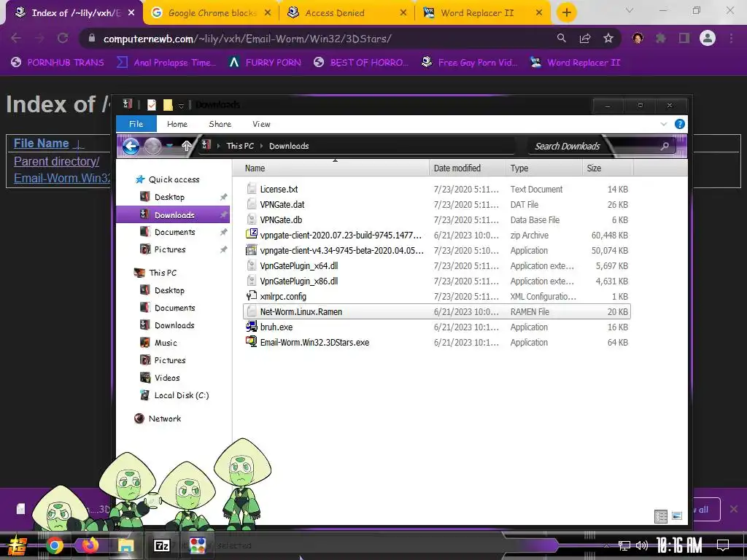The height and width of the screenshot is (560, 747).
Task: Bookmark this page with the star icon
Action: (608, 39)
